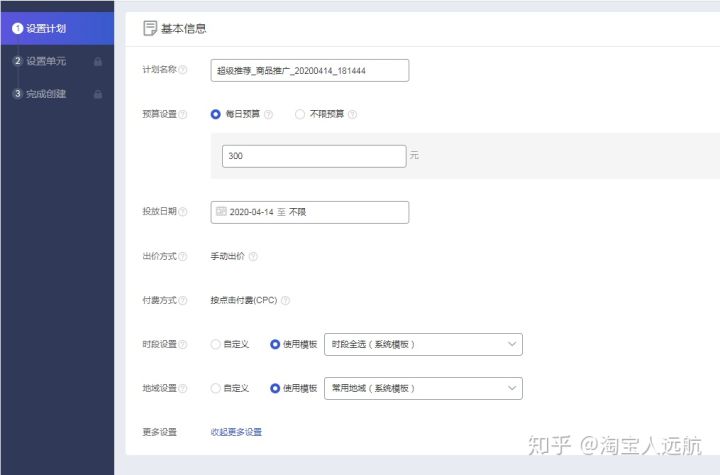Viewport: 720px width, 475px height.
Task: Click the daily budget field showing 300
Action: coord(314,156)
